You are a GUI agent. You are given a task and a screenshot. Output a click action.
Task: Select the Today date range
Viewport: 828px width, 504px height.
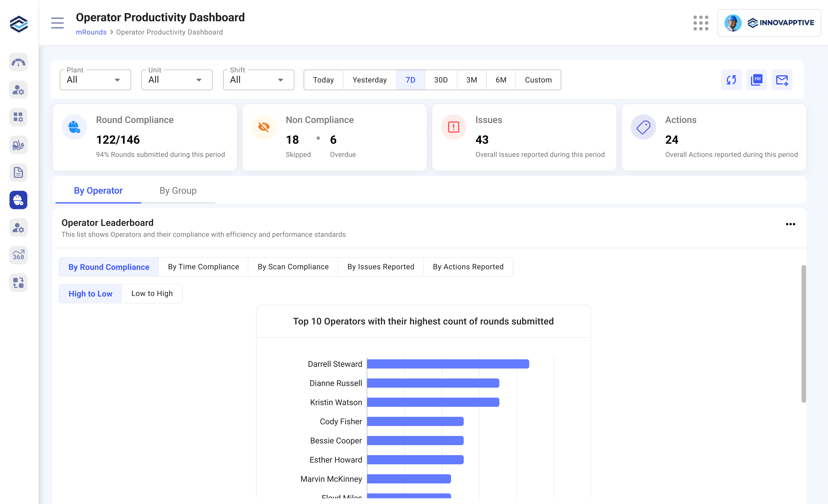click(x=323, y=80)
